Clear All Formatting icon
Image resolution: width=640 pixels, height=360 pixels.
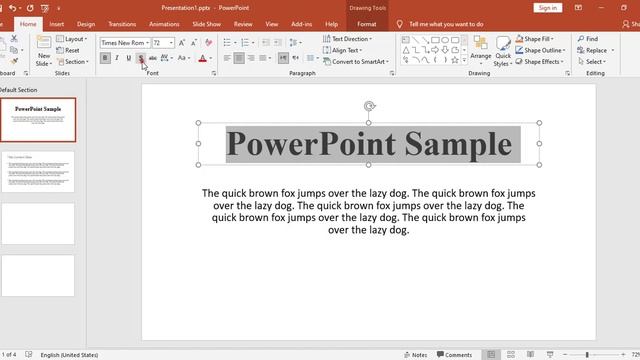(x=209, y=43)
